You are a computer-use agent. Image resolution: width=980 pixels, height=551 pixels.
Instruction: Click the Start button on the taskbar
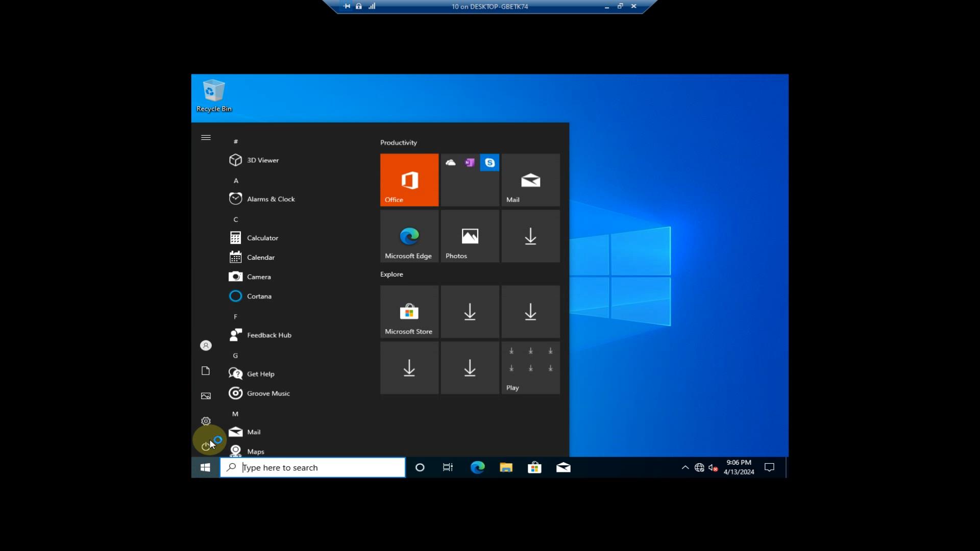pos(205,467)
